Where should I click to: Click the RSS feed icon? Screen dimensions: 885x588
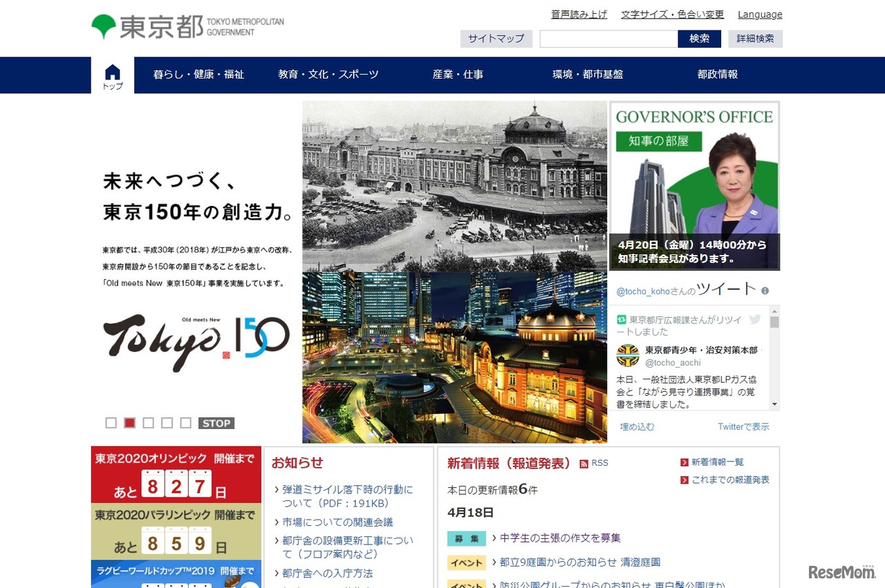(x=584, y=464)
